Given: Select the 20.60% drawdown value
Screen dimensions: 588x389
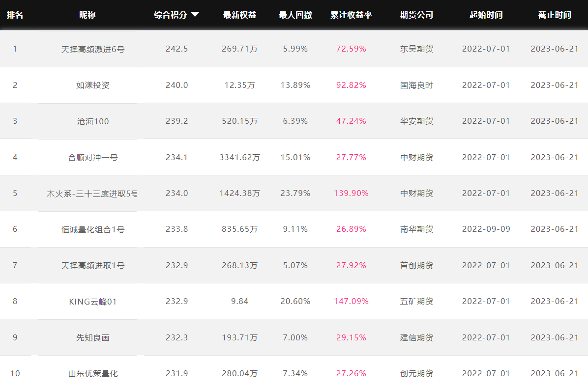Looking at the screenshot, I should [x=295, y=301].
